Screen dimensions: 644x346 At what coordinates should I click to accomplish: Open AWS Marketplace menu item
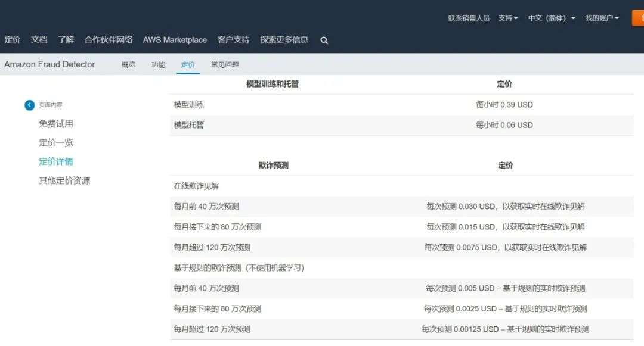click(175, 40)
